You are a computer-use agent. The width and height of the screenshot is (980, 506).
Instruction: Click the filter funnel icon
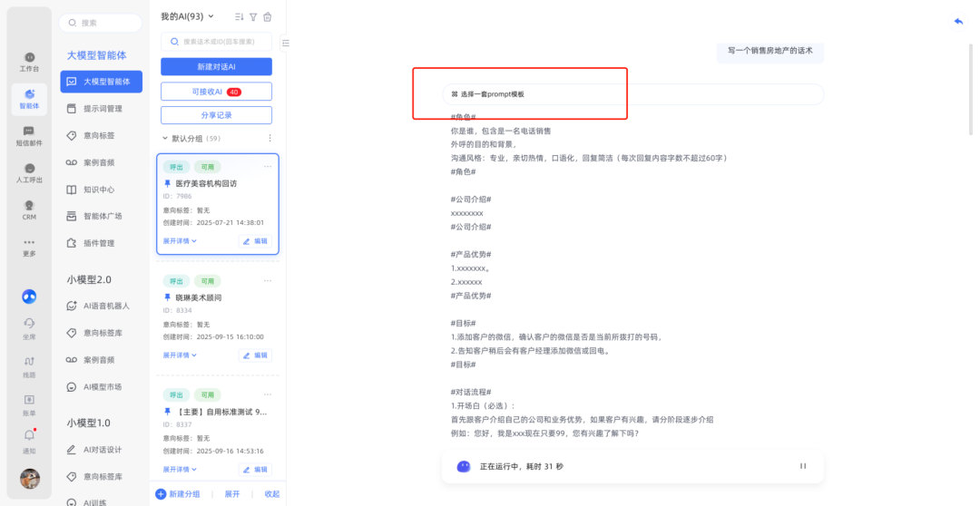point(253,17)
